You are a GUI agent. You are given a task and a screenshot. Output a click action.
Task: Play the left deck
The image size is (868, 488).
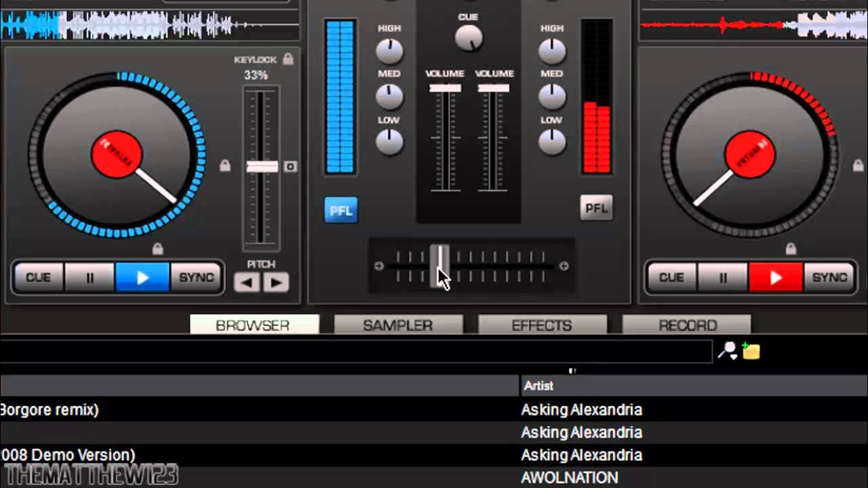coord(142,278)
